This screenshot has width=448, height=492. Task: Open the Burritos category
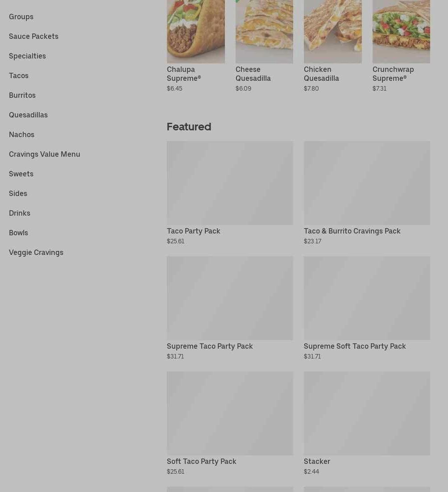click(22, 96)
